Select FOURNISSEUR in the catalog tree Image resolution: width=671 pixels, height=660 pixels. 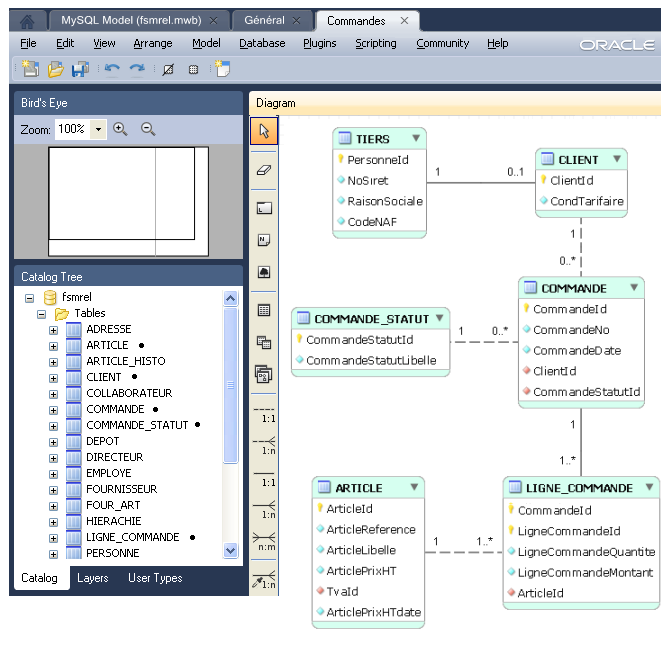point(121,489)
